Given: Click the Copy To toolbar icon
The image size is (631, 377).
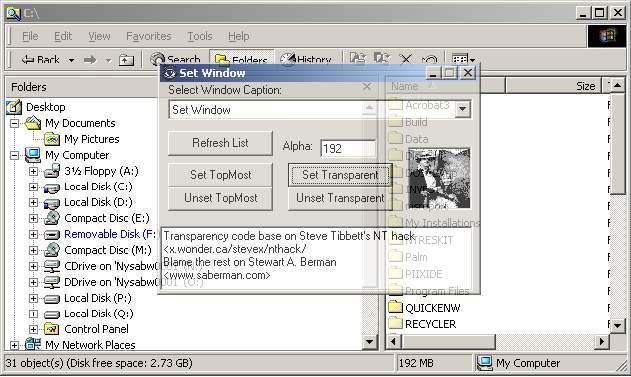Looking at the screenshot, I should [x=381, y=59].
